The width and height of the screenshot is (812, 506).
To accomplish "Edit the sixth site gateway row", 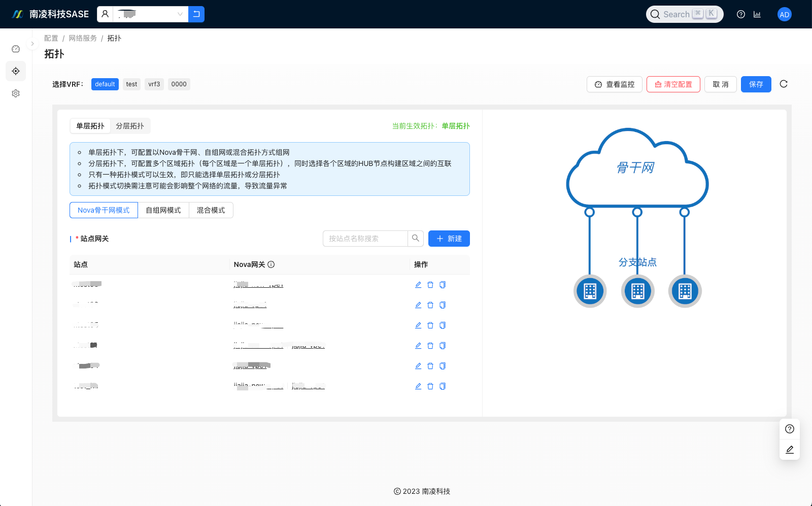I will pos(418,386).
